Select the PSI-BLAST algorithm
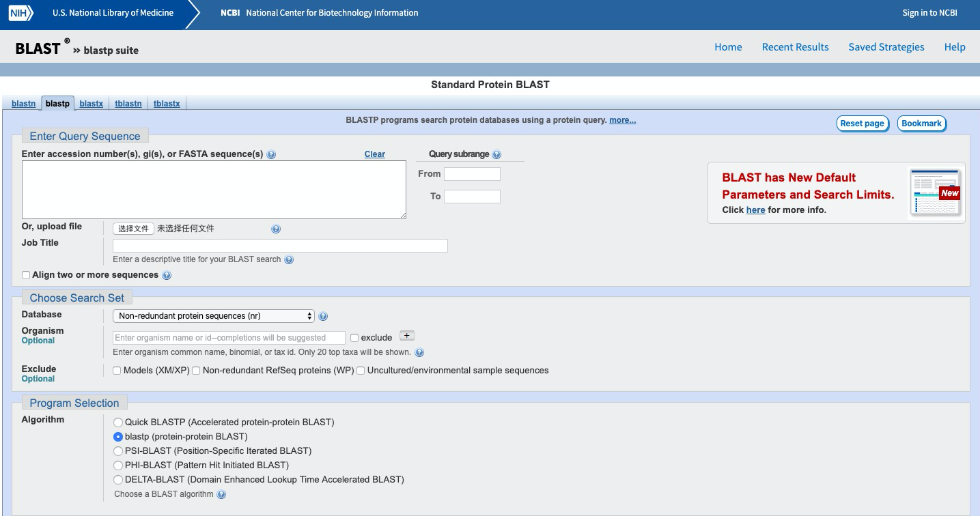 [117, 450]
